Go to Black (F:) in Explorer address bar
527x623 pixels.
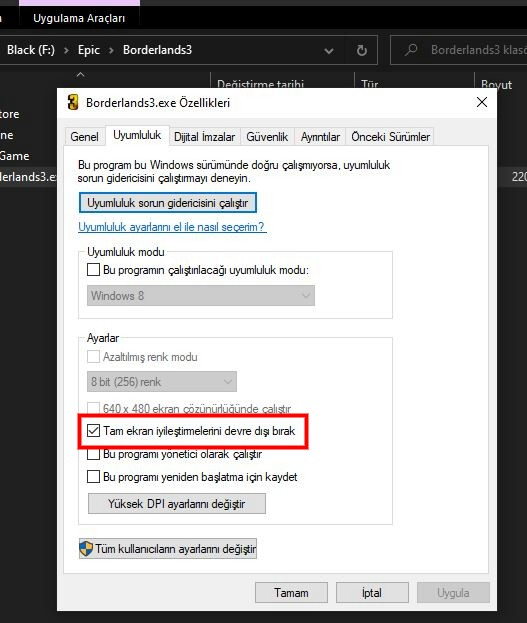tap(31, 50)
